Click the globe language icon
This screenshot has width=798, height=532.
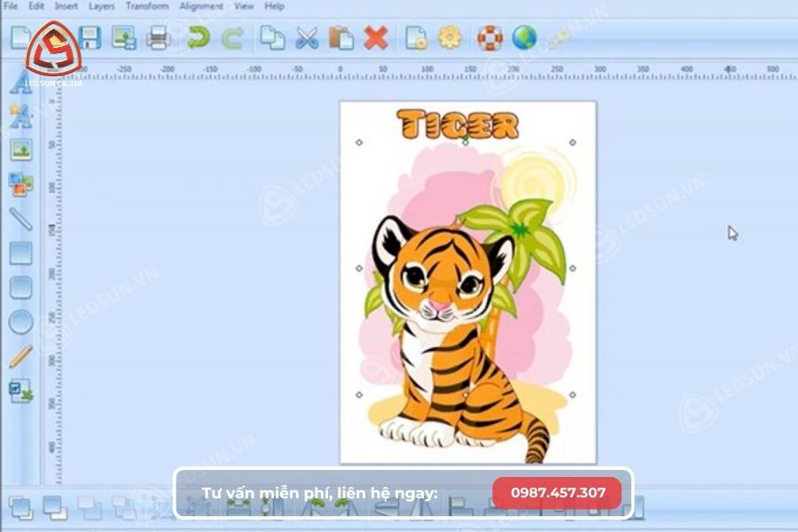(522, 38)
